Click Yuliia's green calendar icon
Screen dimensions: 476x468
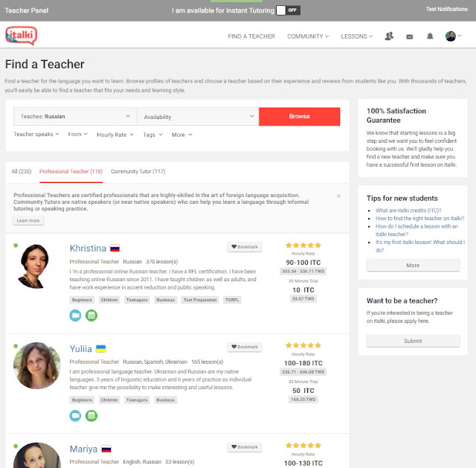point(91,415)
